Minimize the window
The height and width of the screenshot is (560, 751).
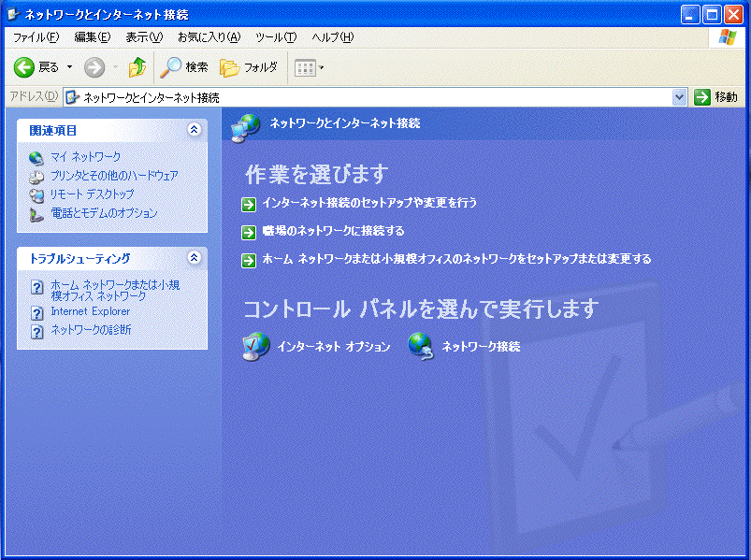690,15
